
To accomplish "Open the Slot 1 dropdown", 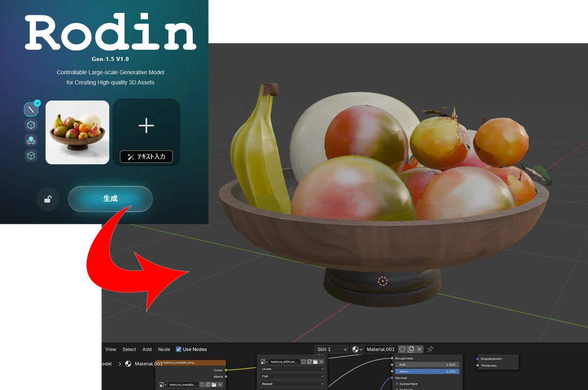I will tap(331, 349).
